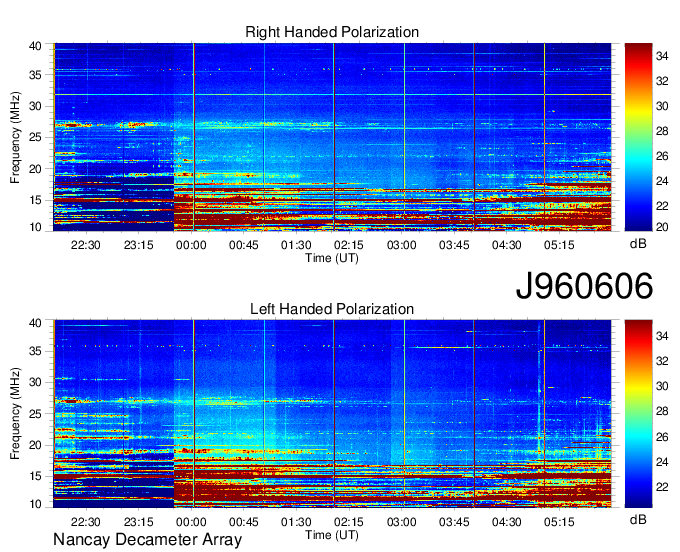Image resolution: width=680 pixels, height=552 pixels.
Task: Click the 34 dB tick on the left-handed color bar
Action: pyautogui.click(x=662, y=336)
